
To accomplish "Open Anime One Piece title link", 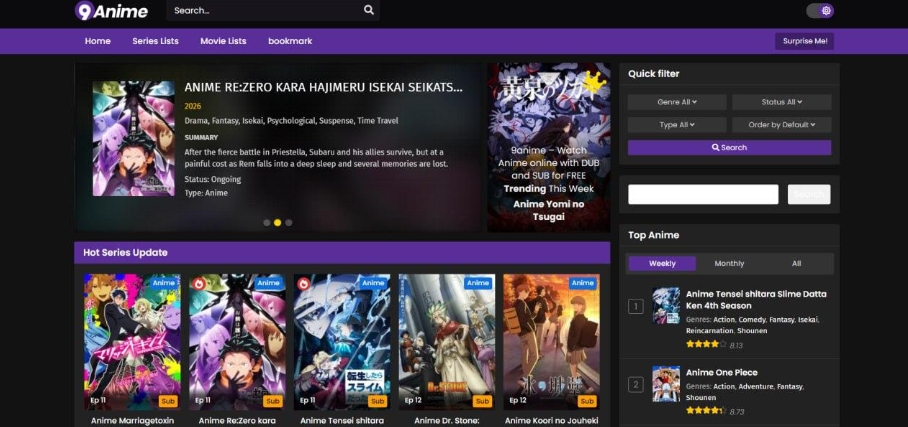I will [722, 373].
